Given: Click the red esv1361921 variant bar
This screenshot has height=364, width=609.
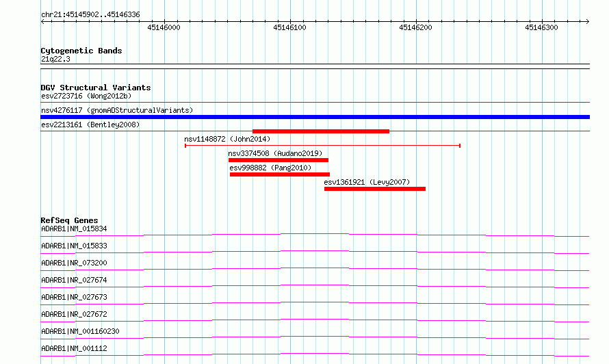Looking at the screenshot, I should (x=375, y=189).
